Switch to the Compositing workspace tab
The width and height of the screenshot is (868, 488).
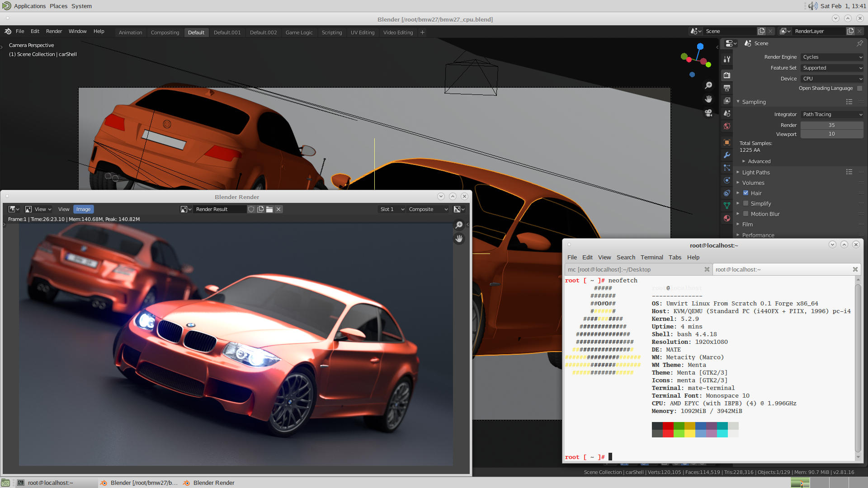pos(165,33)
